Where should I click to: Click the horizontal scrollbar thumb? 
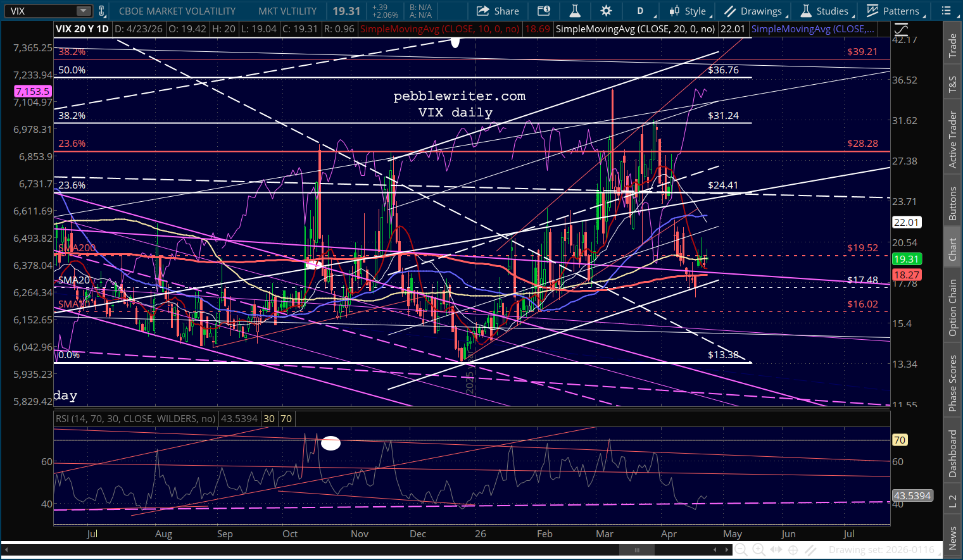(x=638, y=550)
